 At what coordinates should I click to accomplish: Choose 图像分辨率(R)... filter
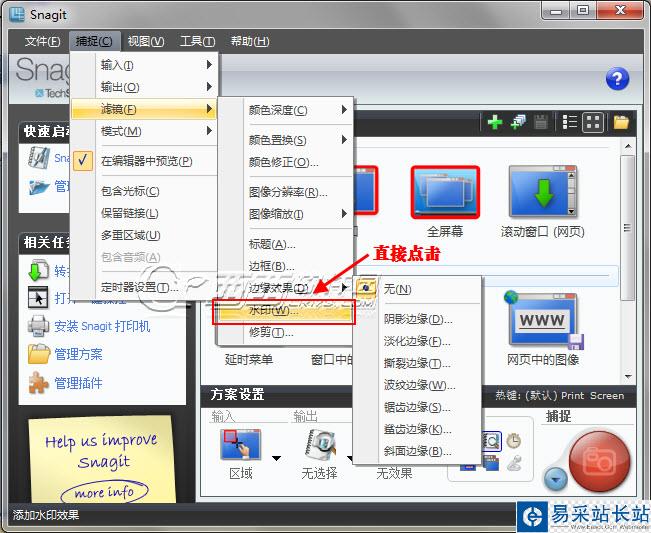pos(286,192)
